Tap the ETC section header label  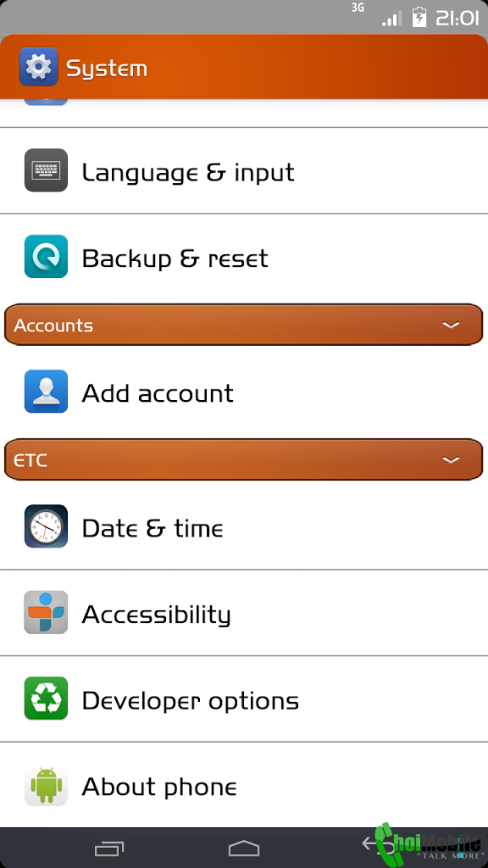tap(30, 460)
